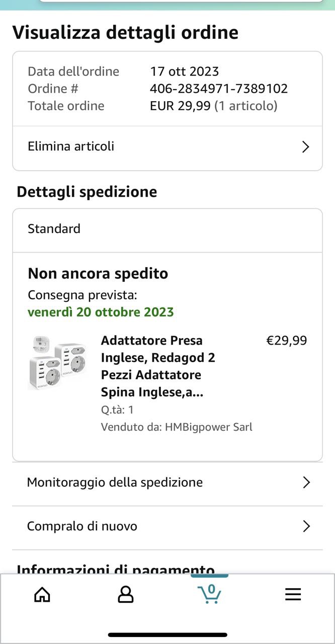The height and width of the screenshot is (644, 335).
Task: Open the hamburger menu icon
Action: pos(293,594)
